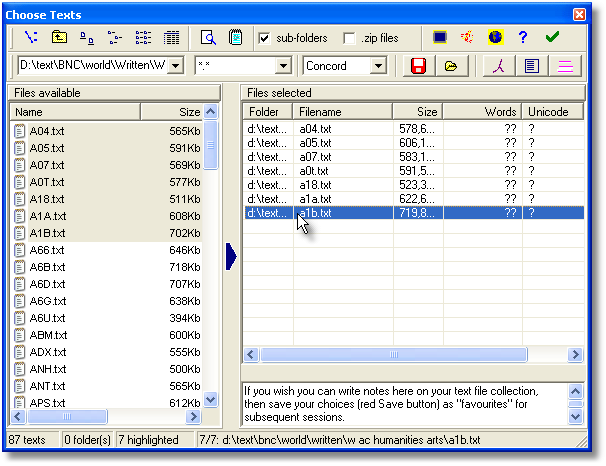Click the open folder favourites icon
Viewport: 606px width, 466px height.
click(451, 66)
